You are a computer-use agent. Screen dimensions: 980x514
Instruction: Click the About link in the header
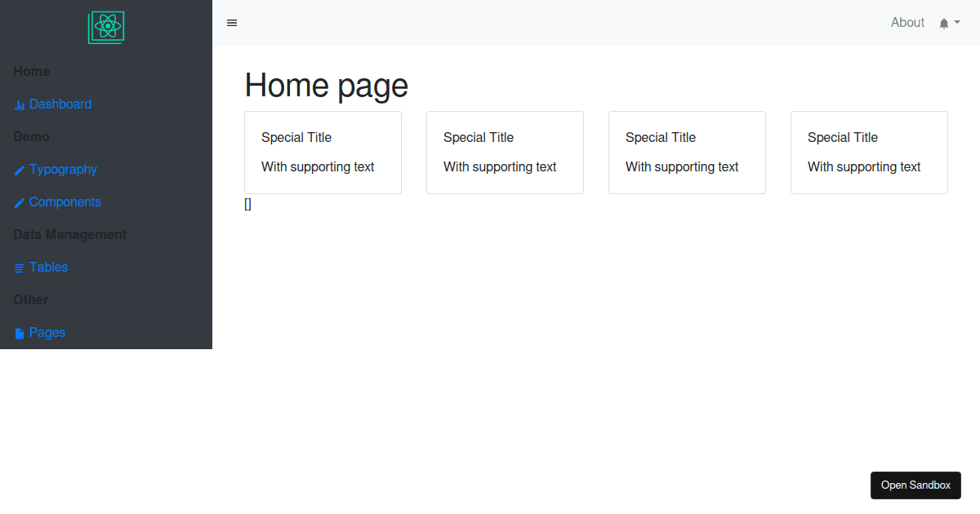coord(907,22)
